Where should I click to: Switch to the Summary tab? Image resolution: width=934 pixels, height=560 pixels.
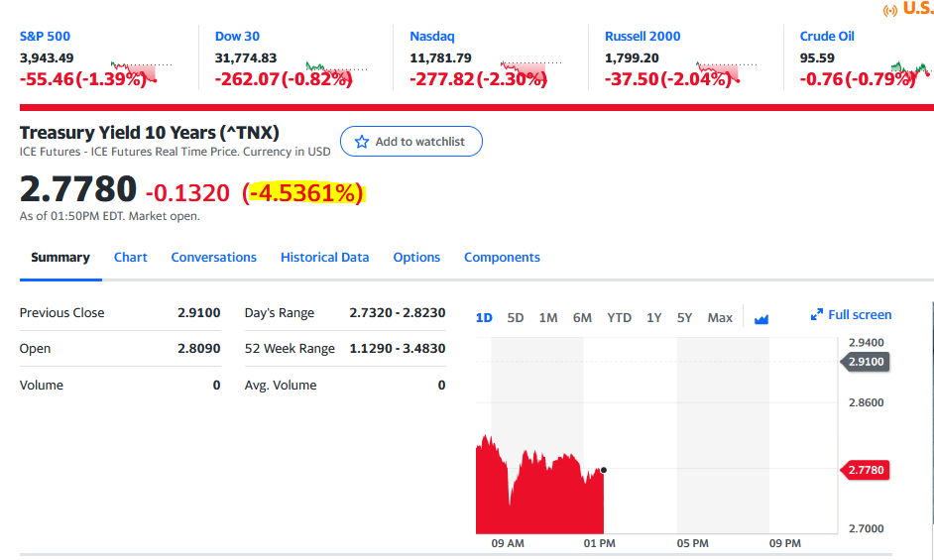pos(60,258)
